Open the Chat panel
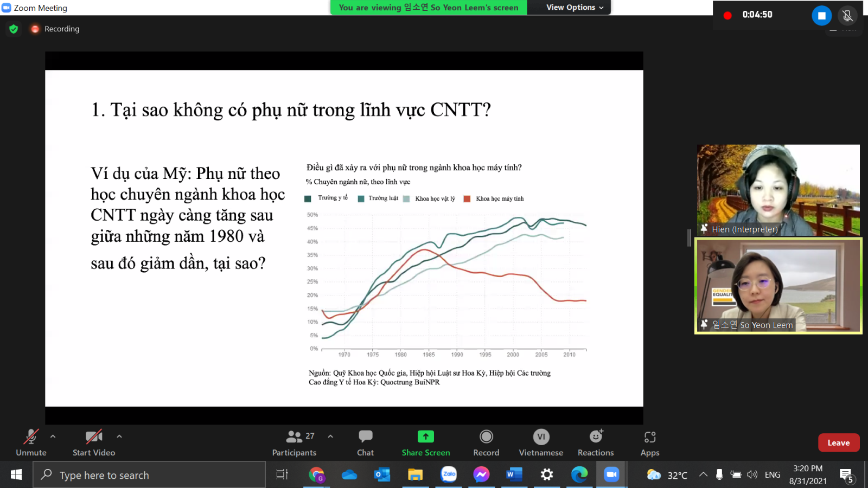 coord(365,442)
